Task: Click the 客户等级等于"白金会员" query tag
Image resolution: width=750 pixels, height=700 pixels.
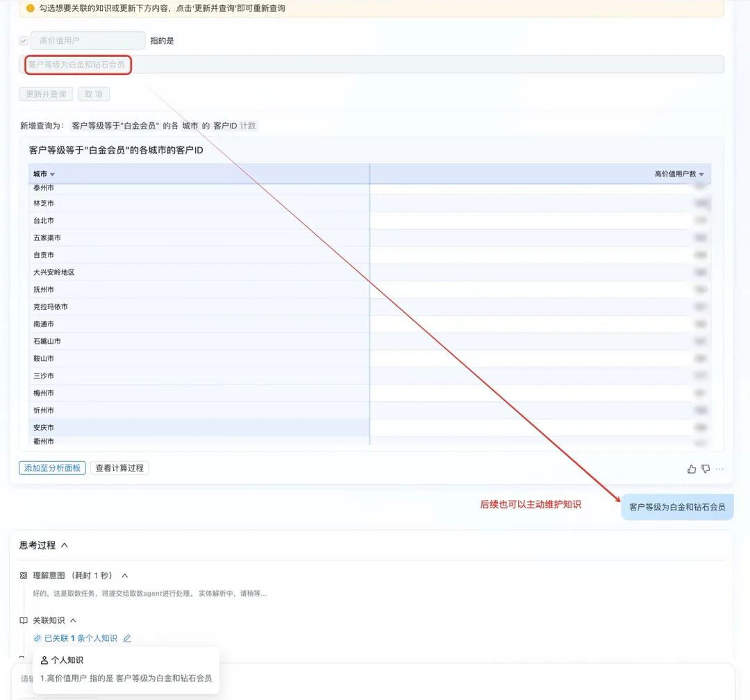Action: coord(115,126)
